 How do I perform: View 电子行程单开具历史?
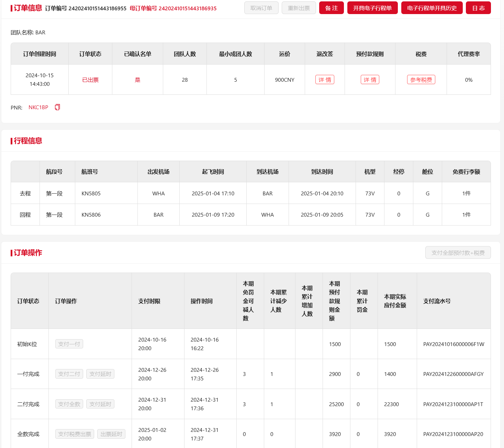tap(432, 8)
